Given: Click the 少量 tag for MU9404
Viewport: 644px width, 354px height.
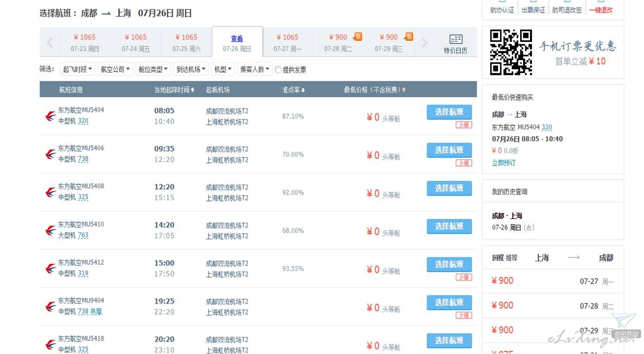Looking at the screenshot, I should 464,315.
